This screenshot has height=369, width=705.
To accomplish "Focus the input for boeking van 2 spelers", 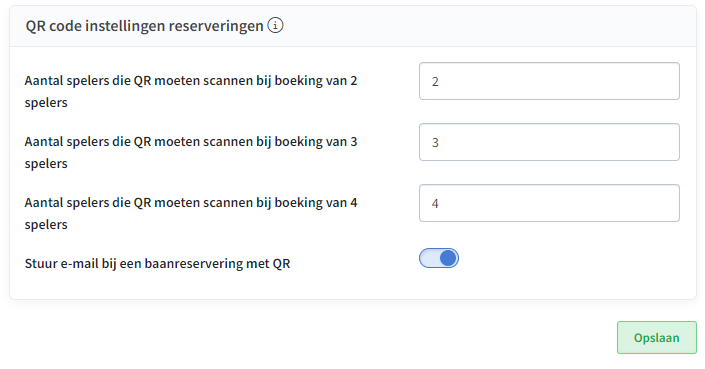I will tap(549, 81).
